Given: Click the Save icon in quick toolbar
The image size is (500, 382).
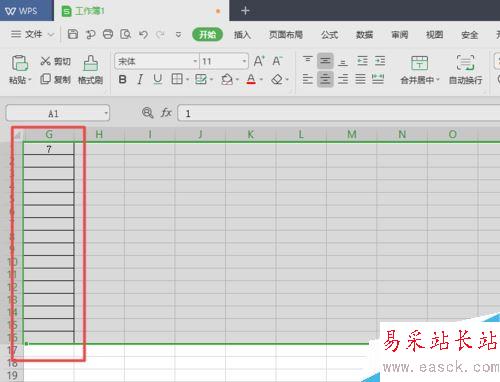Looking at the screenshot, I should pyautogui.click(x=73, y=34).
